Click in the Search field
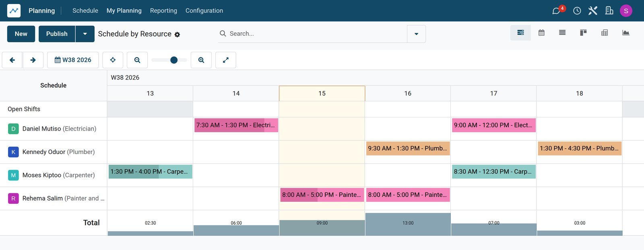Screen dimensions: 644x250 pos(316,34)
